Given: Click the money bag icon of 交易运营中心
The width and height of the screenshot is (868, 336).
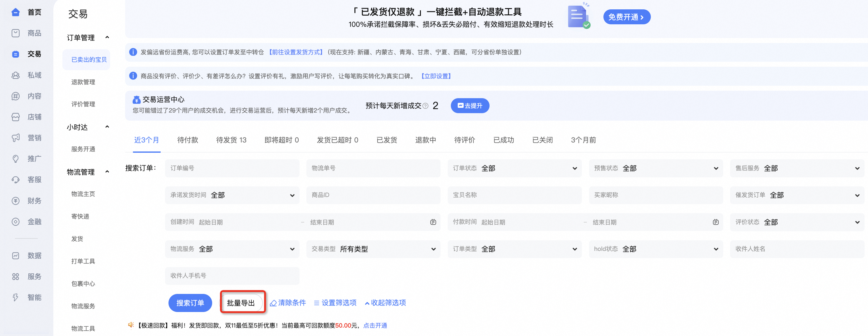Looking at the screenshot, I should [x=136, y=99].
